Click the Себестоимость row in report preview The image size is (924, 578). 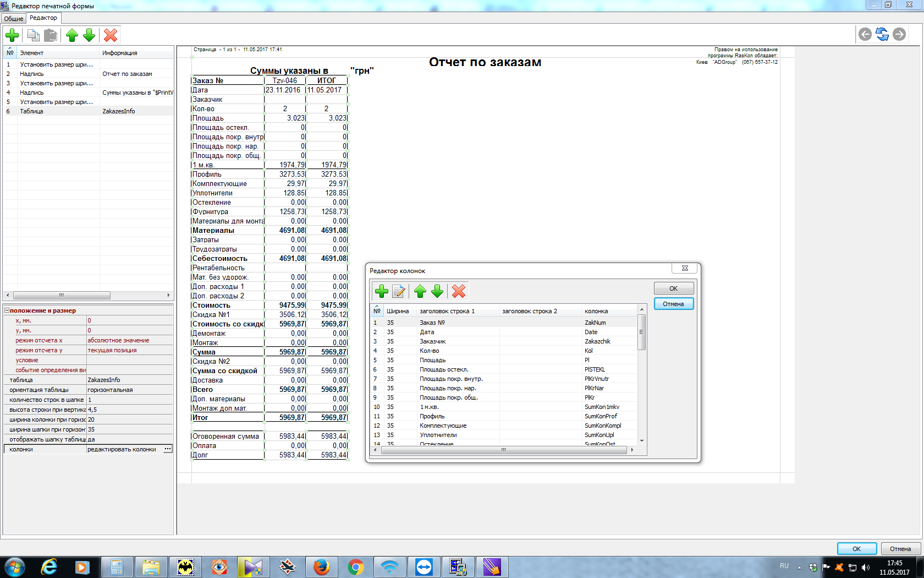click(269, 258)
